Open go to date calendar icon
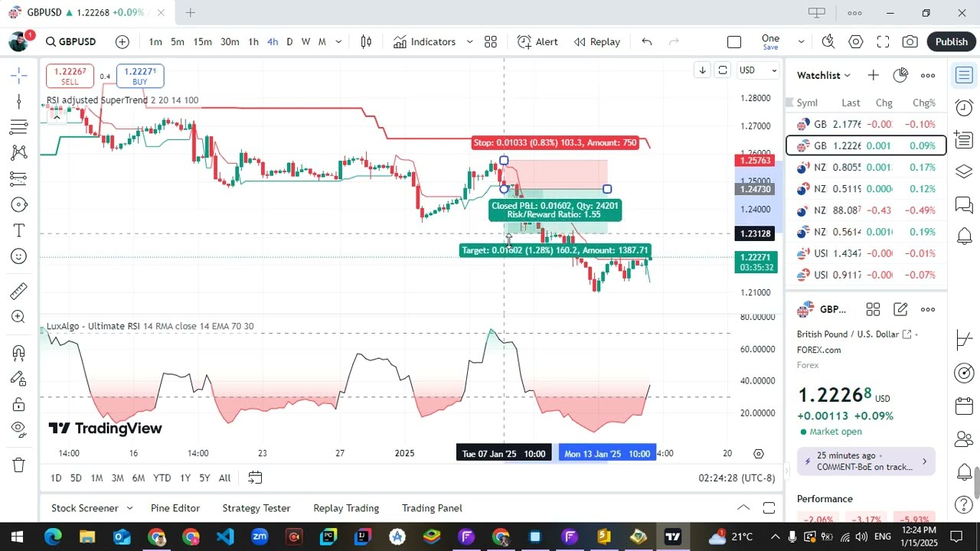 coord(255,478)
